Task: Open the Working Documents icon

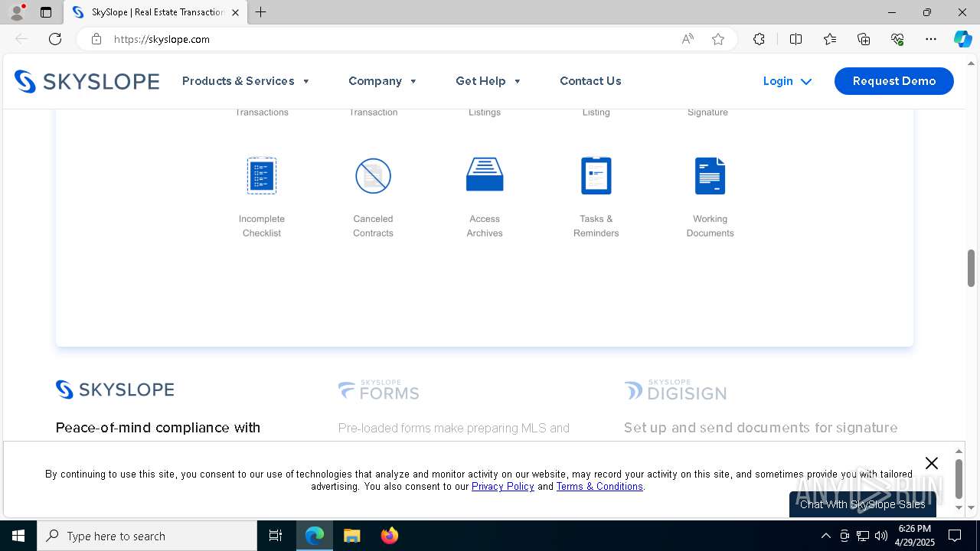Action: pyautogui.click(x=710, y=175)
